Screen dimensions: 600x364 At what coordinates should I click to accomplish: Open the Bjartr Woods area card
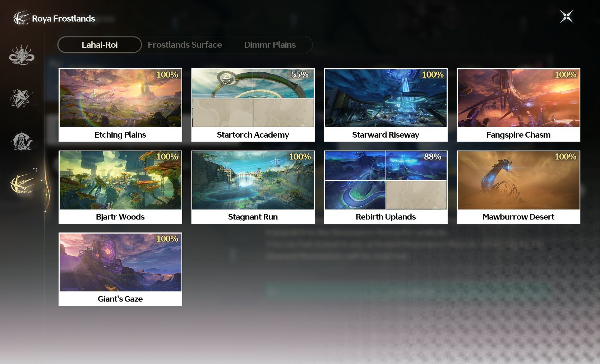tap(120, 187)
